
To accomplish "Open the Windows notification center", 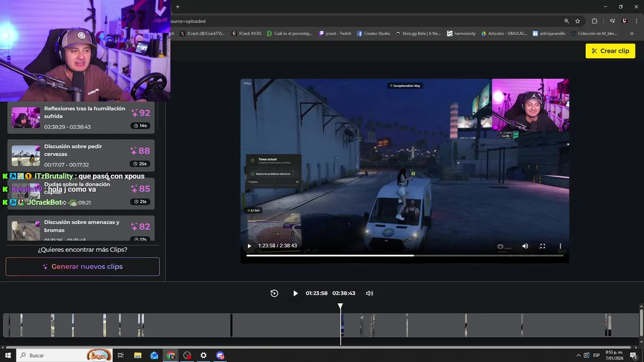I will (x=633, y=355).
